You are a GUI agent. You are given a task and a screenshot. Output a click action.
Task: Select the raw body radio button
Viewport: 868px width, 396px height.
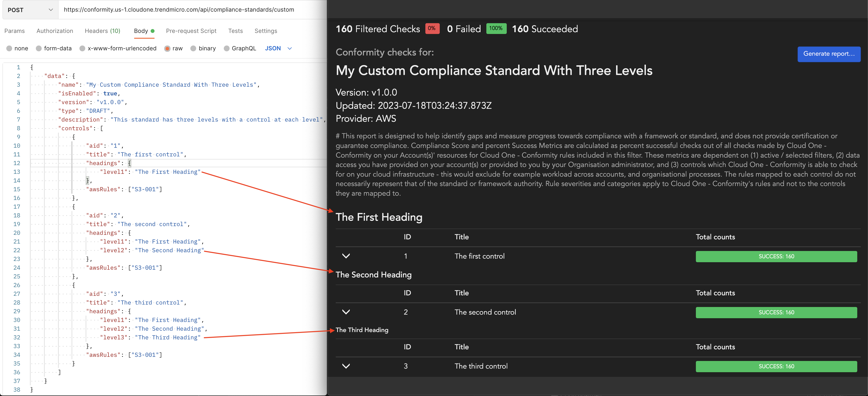[x=167, y=48]
